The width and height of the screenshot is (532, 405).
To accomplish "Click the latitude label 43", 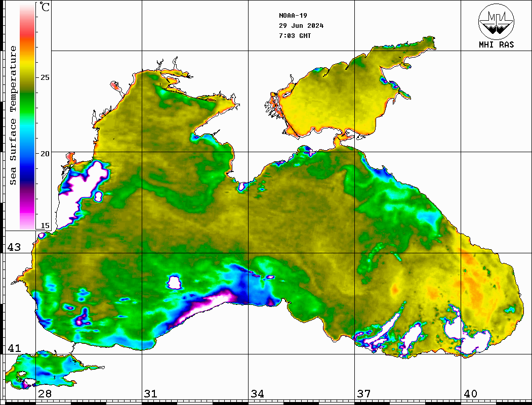I will [x=14, y=247].
